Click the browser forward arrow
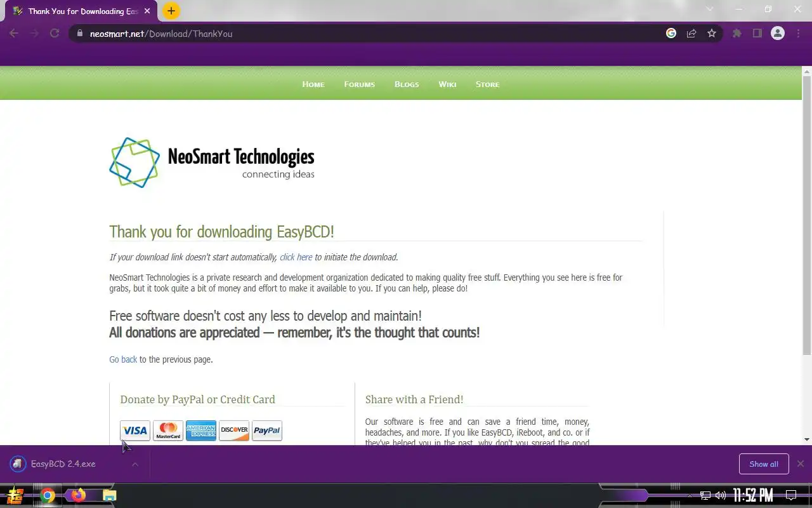This screenshot has width=812, height=508. coord(34,34)
